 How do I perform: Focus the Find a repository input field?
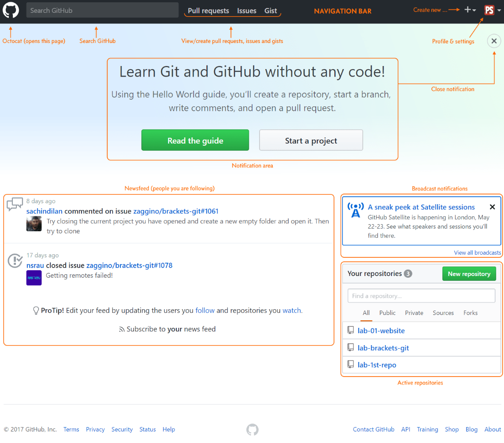point(421,296)
